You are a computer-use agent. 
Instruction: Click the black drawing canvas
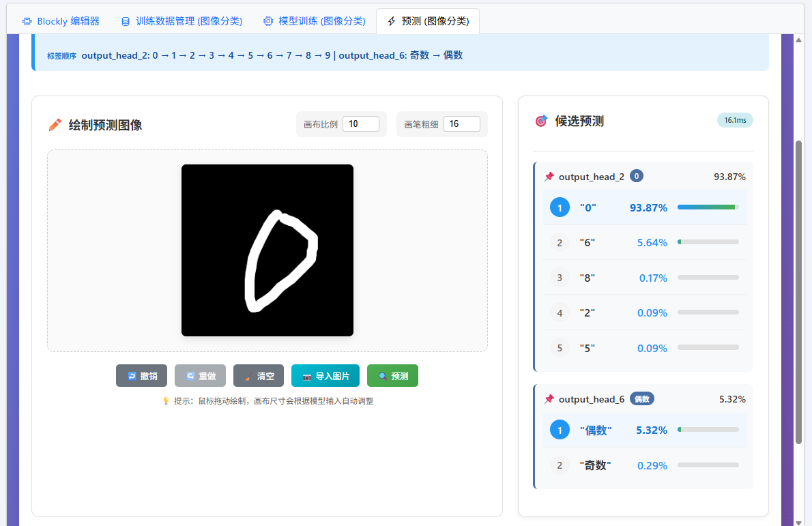pos(267,250)
